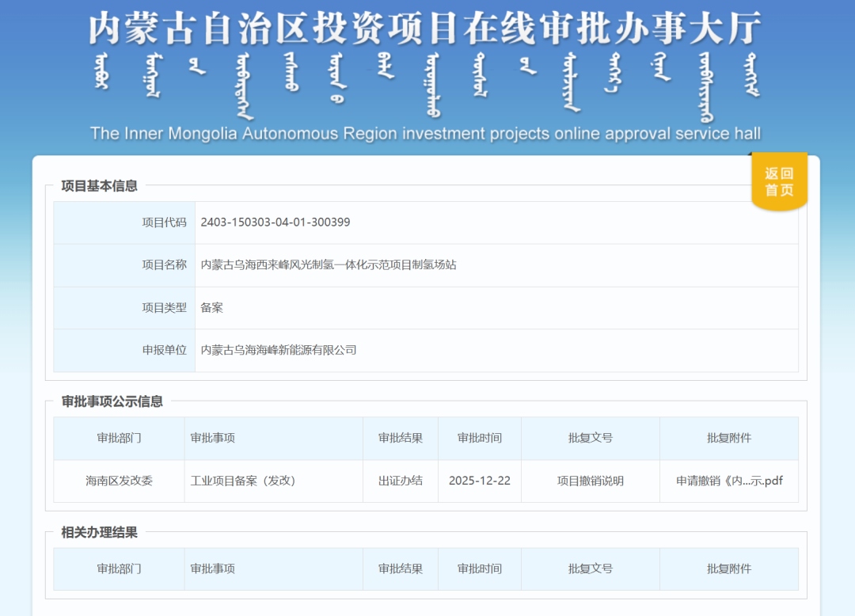Select the 批复文号 column header
Image resolution: width=855 pixels, height=616 pixels.
(591, 439)
